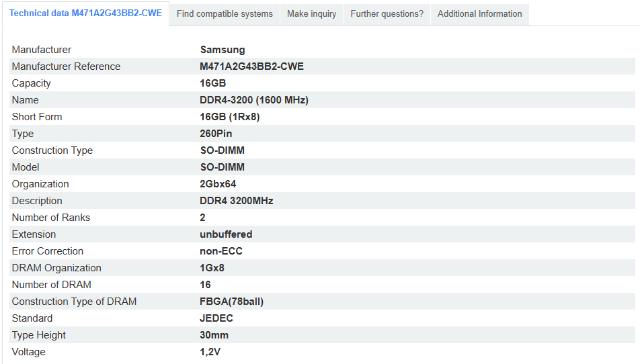
Task: Click the Construction Type row label
Action: tap(52, 150)
